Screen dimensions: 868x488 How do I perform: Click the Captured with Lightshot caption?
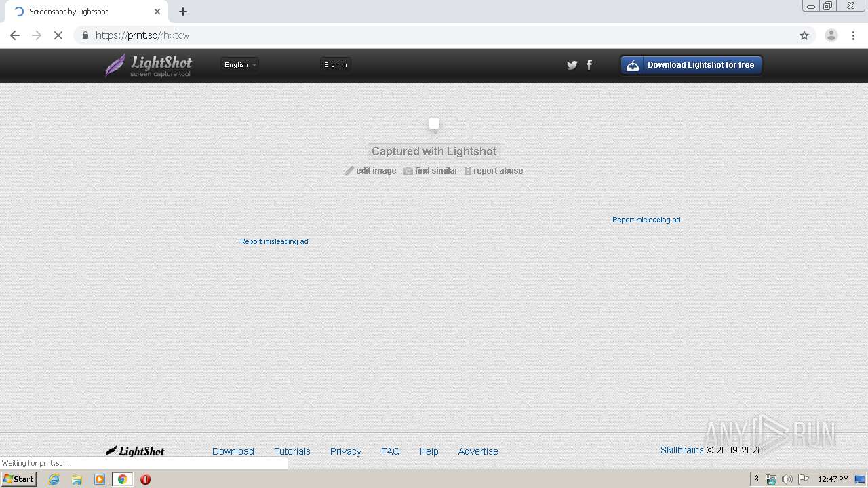pos(434,151)
